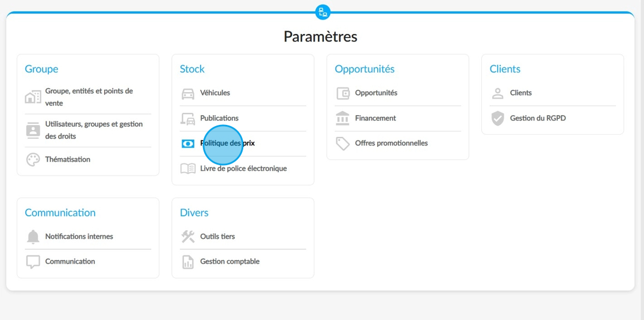This screenshot has width=644, height=320.
Task: Click the banknote icon for Politique des prix
Action: coord(188,143)
